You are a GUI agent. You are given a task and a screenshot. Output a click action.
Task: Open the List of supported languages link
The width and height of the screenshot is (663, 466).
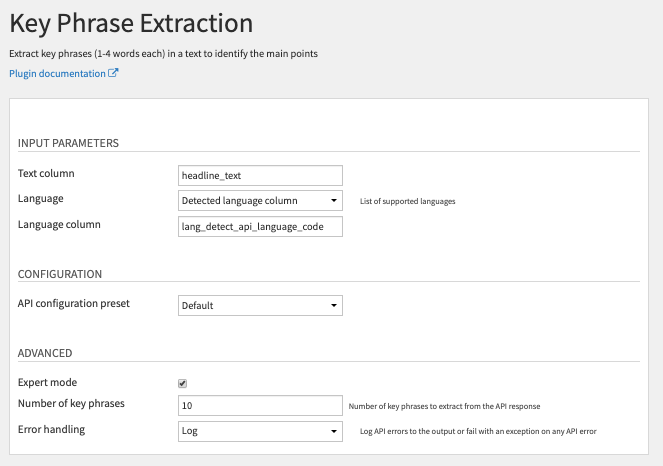click(408, 201)
